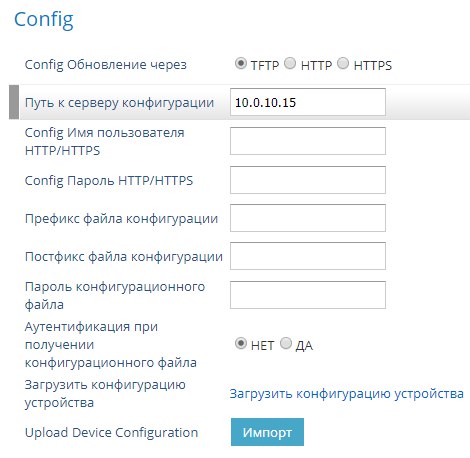Open Загрузить конфигурацию устройства link
The width and height of the screenshot is (470, 458).
[x=347, y=394]
